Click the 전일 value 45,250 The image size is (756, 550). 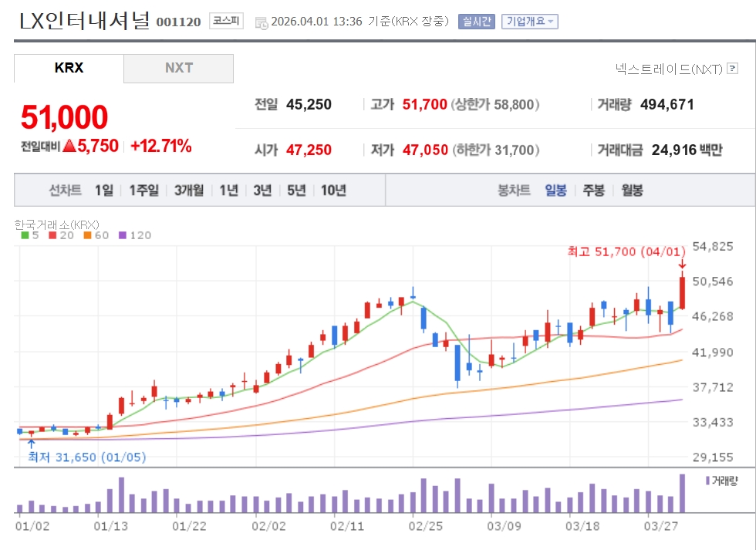309,105
